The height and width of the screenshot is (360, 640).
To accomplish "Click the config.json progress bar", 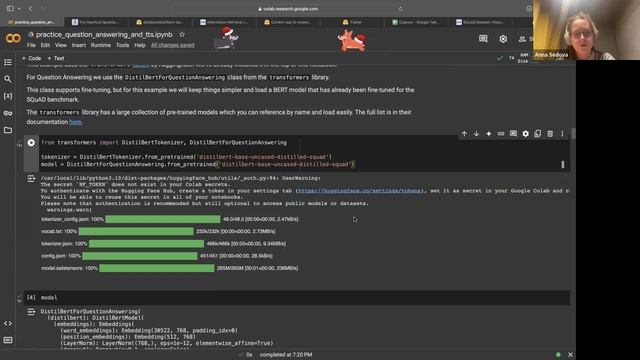I will click(x=140, y=256).
